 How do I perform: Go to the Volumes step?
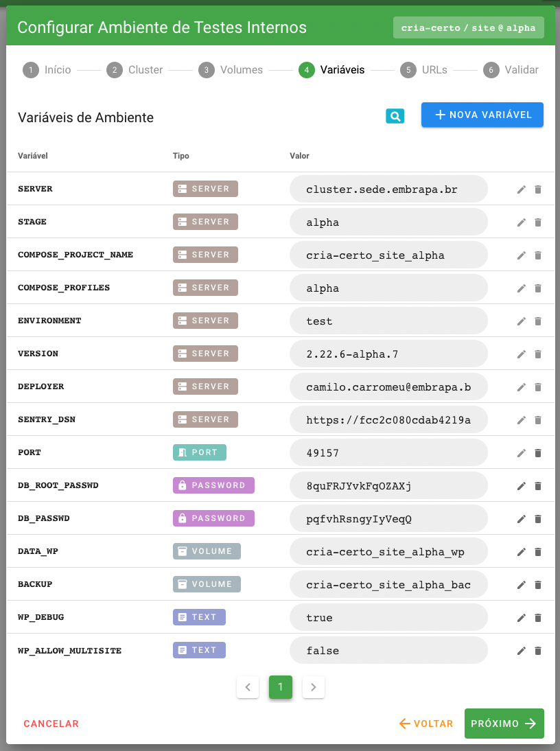pos(231,70)
